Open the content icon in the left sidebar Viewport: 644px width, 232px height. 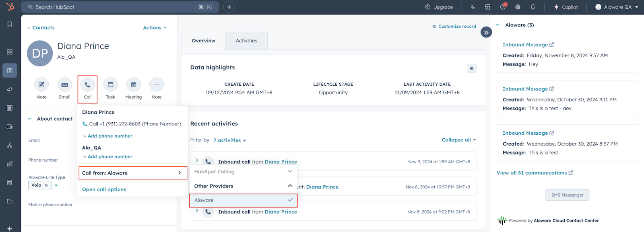pos(10,108)
